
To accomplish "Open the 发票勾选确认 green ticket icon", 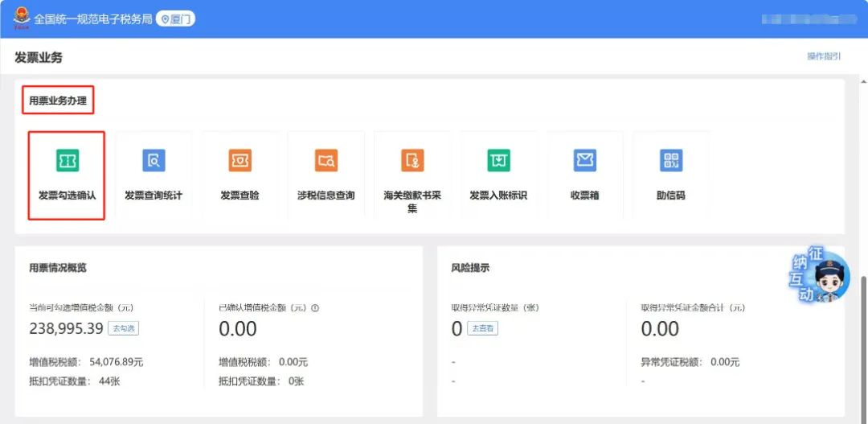I will pyautogui.click(x=68, y=160).
